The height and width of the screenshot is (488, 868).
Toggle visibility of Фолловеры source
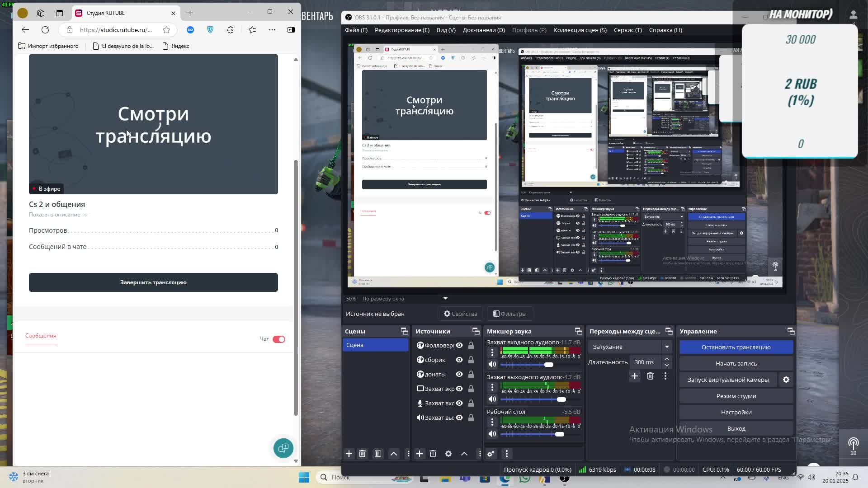pos(459,345)
